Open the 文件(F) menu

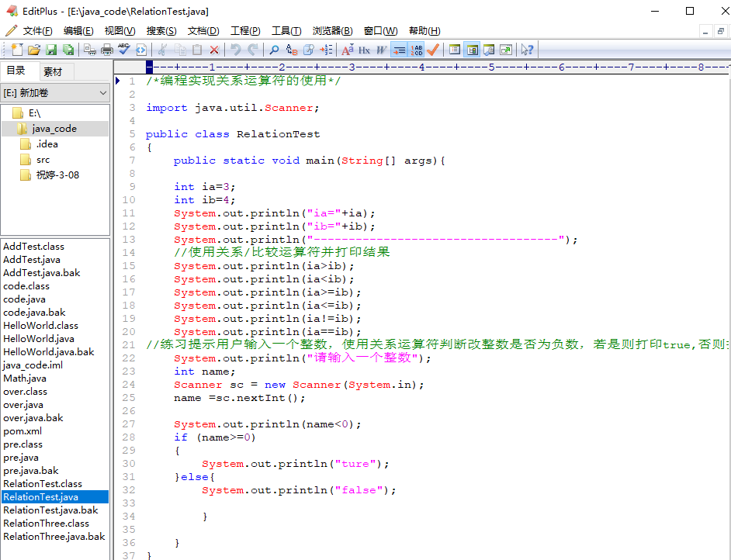(x=38, y=31)
